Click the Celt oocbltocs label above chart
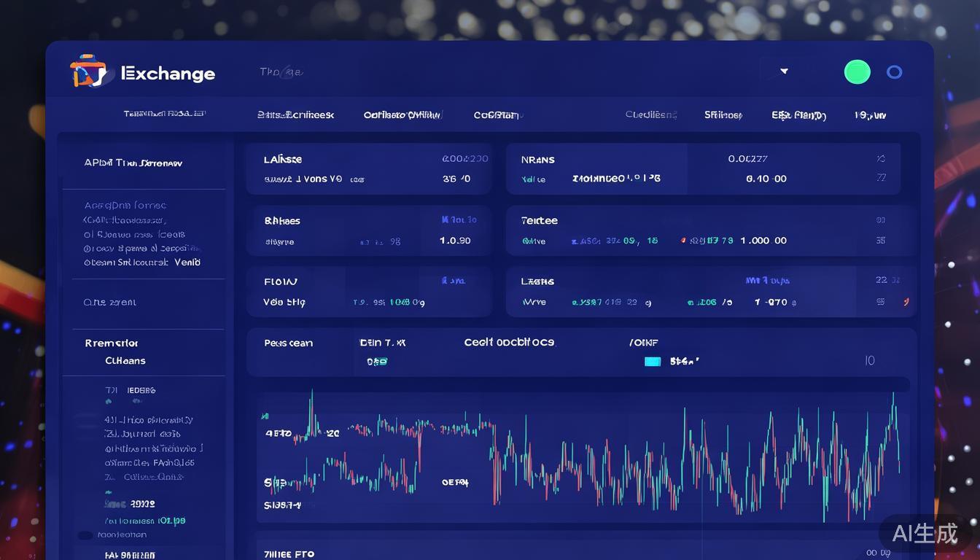Viewport: 980px width, 560px height. 509,342
